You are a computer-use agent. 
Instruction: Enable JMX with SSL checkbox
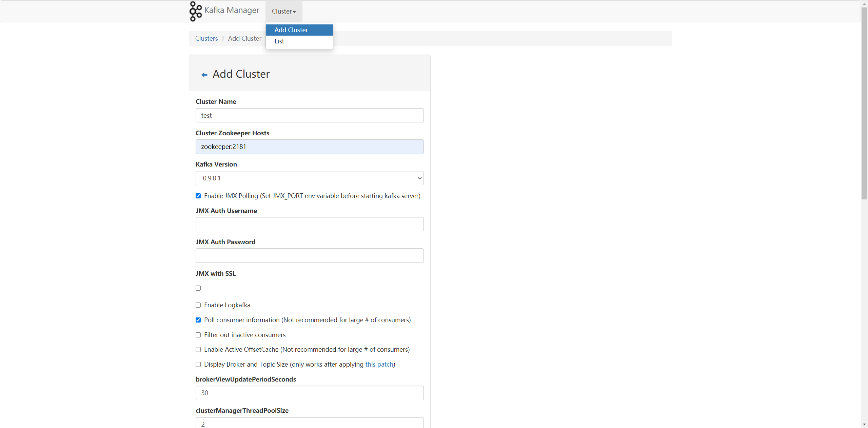[x=198, y=288]
